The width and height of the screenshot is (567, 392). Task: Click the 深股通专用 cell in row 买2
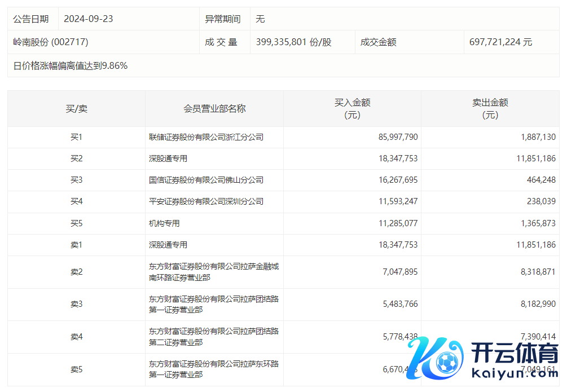(168, 158)
